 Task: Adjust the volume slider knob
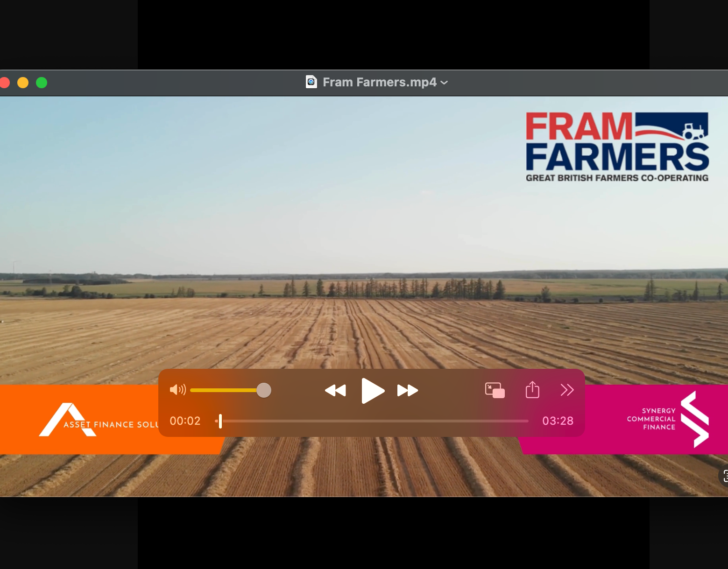pyautogui.click(x=264, y=390)
